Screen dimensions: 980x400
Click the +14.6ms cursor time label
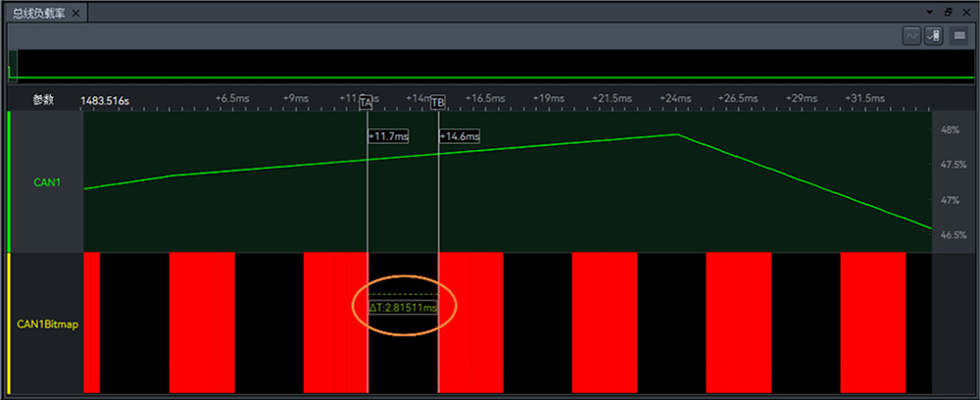(460, 136)
